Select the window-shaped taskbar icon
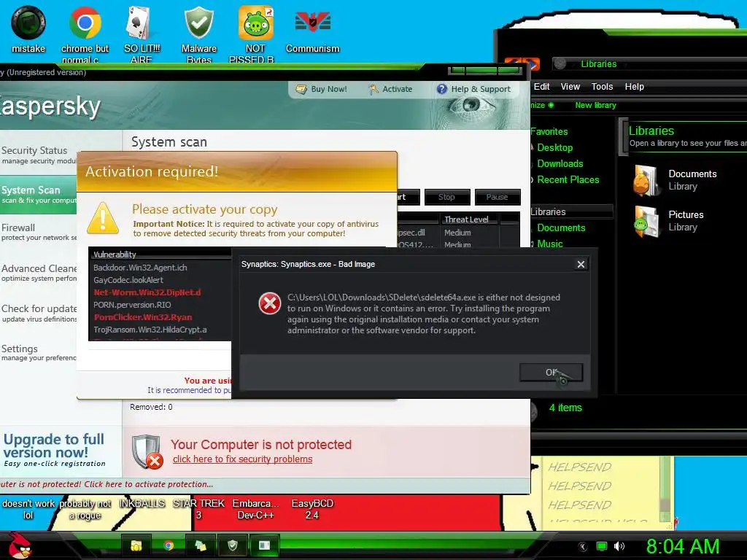The height and width of the screenshot is (560, 747). point(264,545)
